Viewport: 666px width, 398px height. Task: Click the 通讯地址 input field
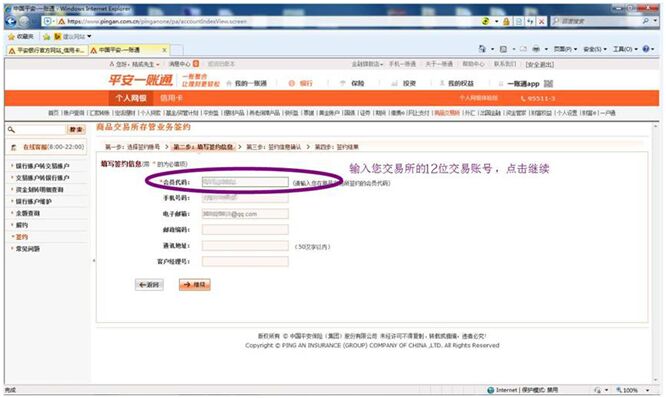tap(245, 246)
